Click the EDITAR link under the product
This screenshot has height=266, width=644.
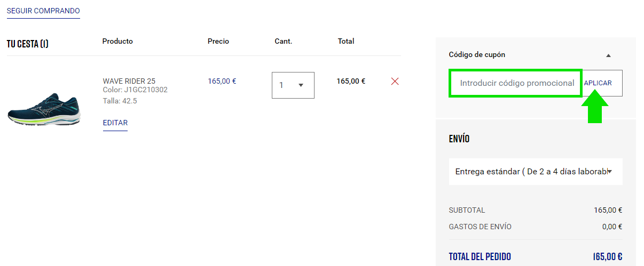click(x=115, y=123)
